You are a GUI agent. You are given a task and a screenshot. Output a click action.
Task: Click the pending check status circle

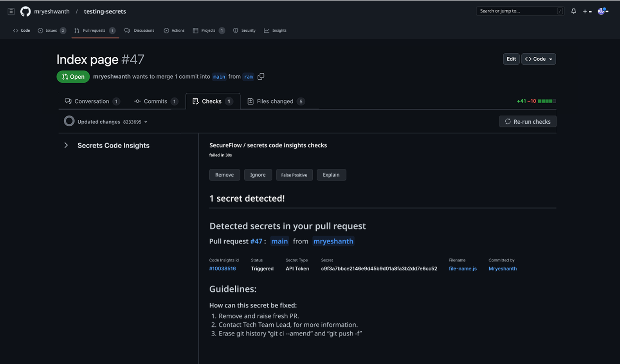tap(69, 121)
